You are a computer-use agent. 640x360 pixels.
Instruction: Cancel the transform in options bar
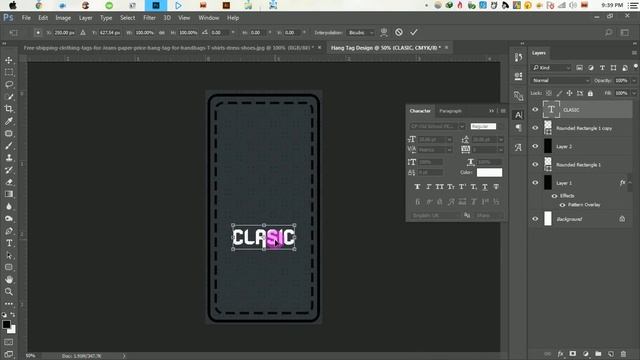[x=399, y=32]
